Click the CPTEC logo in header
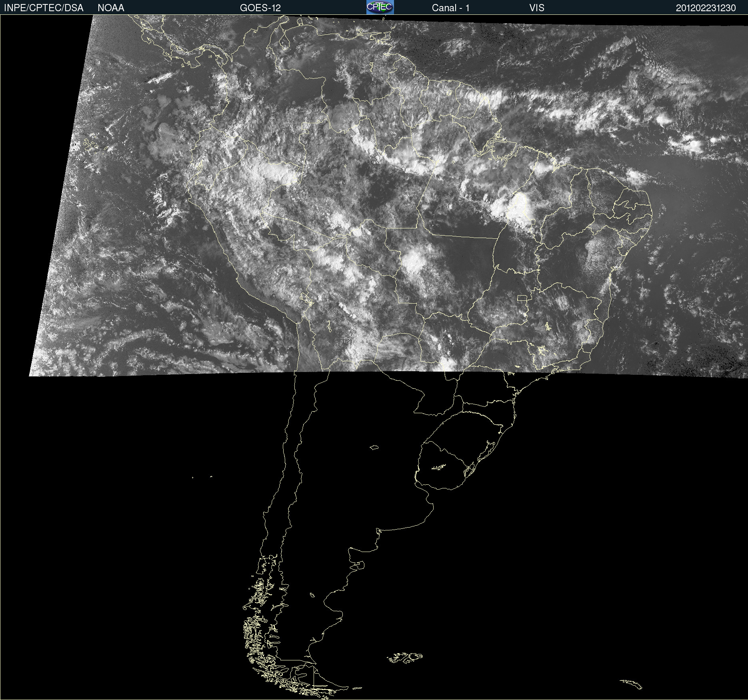Viewport: 748px width, 700px height. pyautogui.click(x=380, y=7)
